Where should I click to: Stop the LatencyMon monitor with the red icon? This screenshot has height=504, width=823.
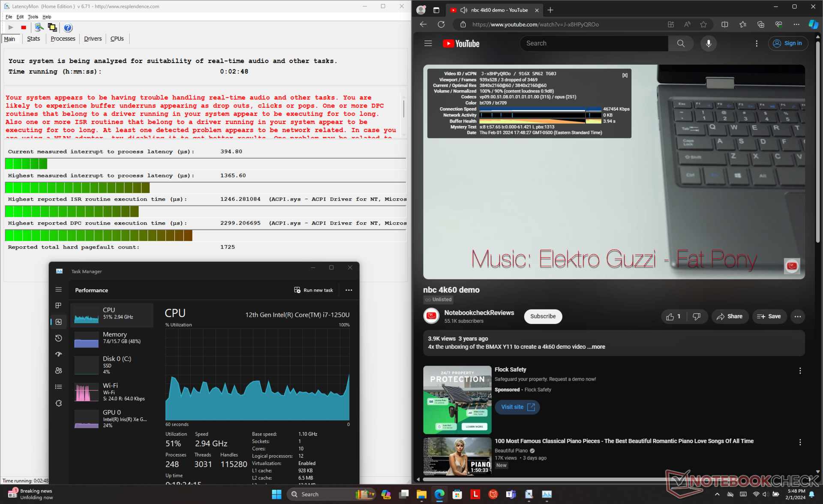24,27
